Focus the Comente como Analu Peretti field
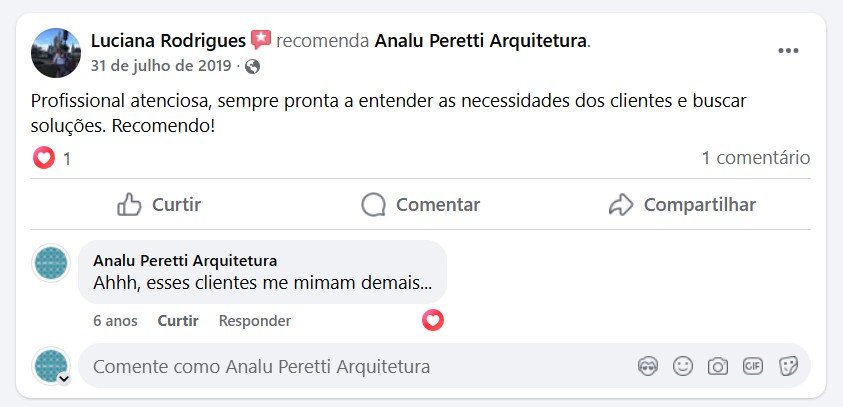843x407 pixels. [x=350, y=367]
